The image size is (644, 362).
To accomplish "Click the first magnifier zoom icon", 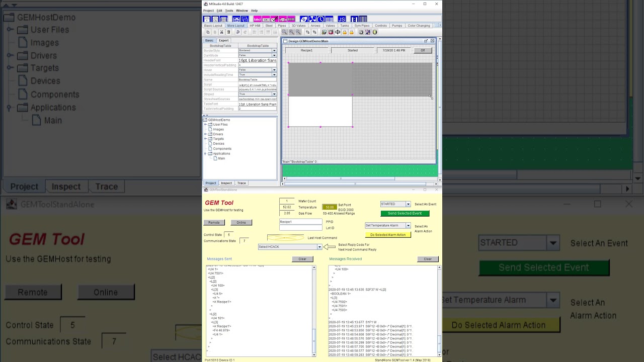I will pos(284,32).
